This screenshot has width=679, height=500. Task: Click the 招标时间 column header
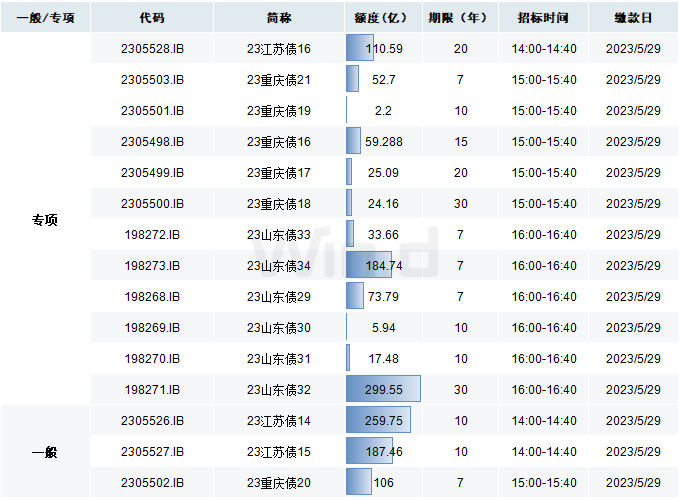pos(543,17)
